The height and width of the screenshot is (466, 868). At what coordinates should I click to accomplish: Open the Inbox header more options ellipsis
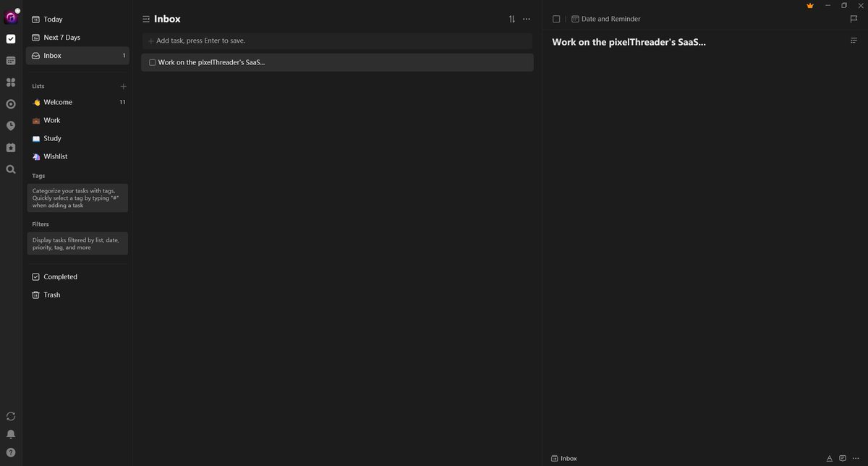tap(527, 19)
